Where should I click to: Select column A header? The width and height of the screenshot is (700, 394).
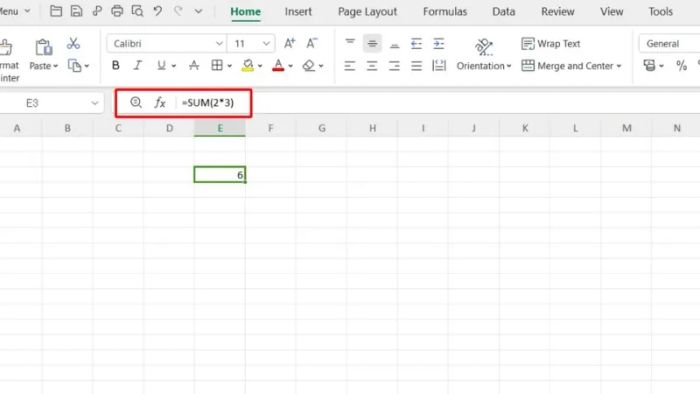(x=17, y=128)
